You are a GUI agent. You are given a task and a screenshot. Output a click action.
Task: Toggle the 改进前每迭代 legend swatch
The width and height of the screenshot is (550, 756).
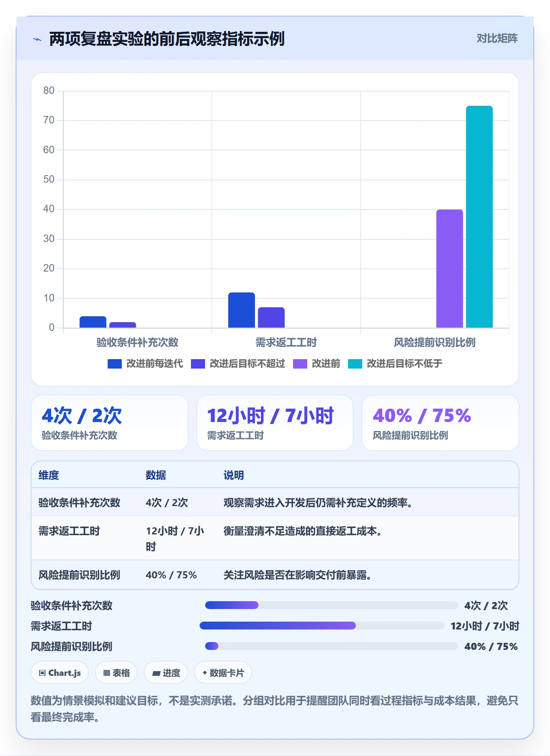click(115, 364)
